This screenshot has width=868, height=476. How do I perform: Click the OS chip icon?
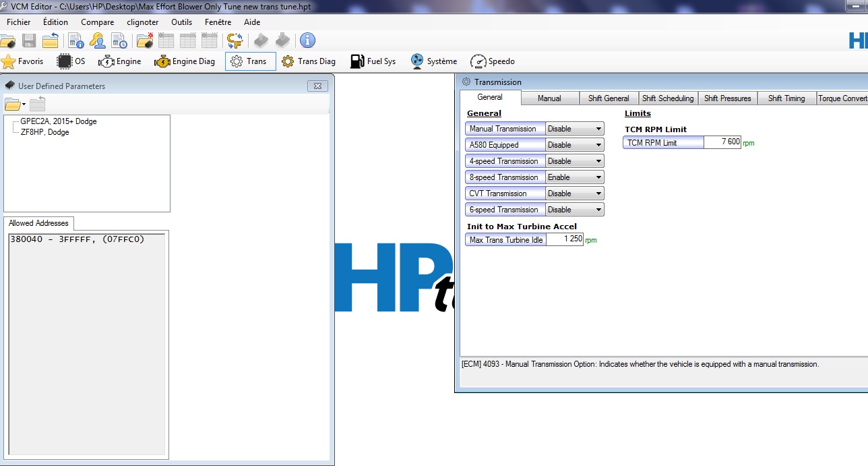(x=71, y=61)
